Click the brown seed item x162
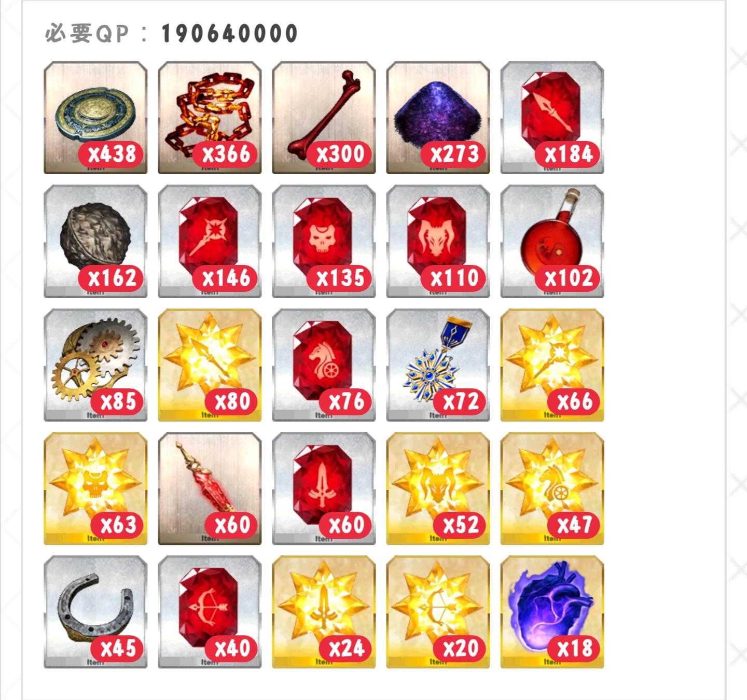The width and height of the screenshot is (747, 700). tap(95, 241)
